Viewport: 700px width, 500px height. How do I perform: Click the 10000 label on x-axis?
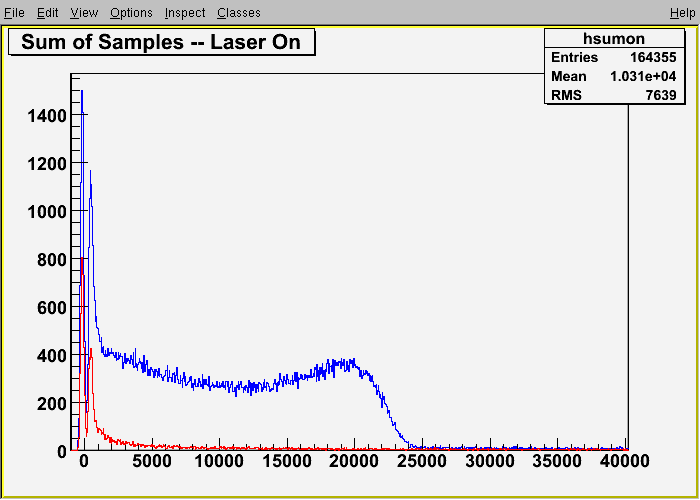[220, 461]
